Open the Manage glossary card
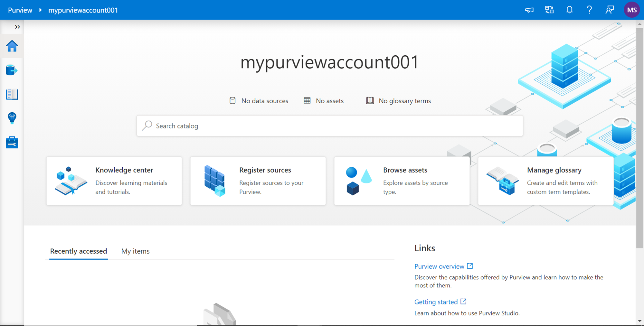644x326 pixels. pos(546,181)
